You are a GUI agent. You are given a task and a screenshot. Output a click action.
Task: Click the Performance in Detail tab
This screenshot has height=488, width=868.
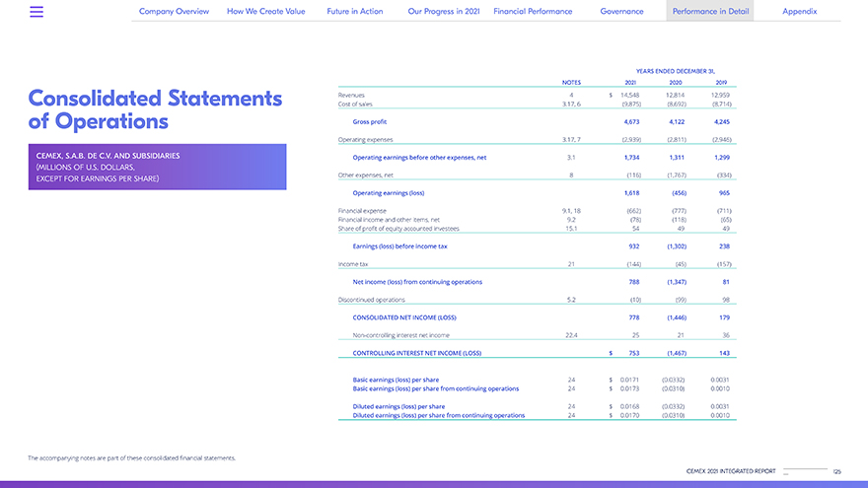pos(711,11)
